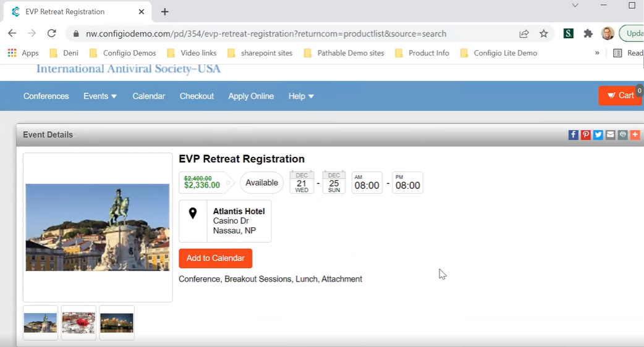Pin event on Pinterest
This screenshot has width=644, height=347.
pos(586,135)
